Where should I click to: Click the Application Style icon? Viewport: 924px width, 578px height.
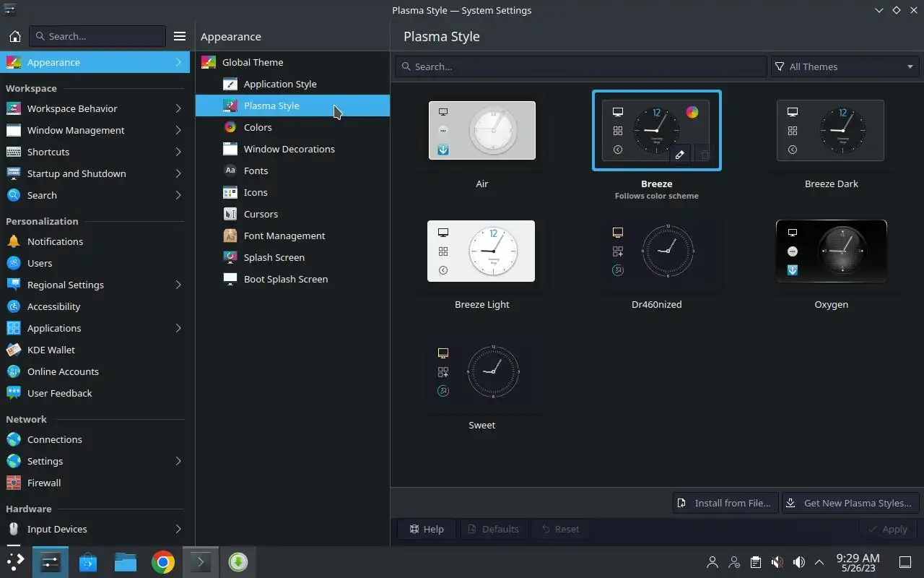coord(230,84)
